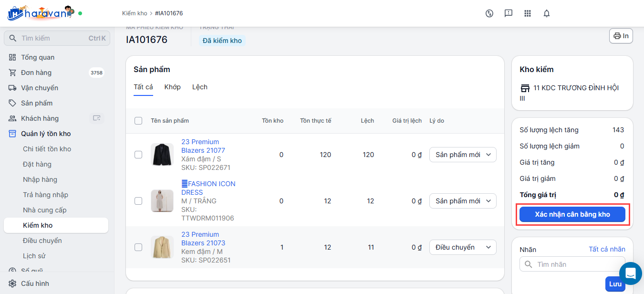
Task: Click the Cấu hình gear icon
Action: pyautogui.click(x=12, y=283)
